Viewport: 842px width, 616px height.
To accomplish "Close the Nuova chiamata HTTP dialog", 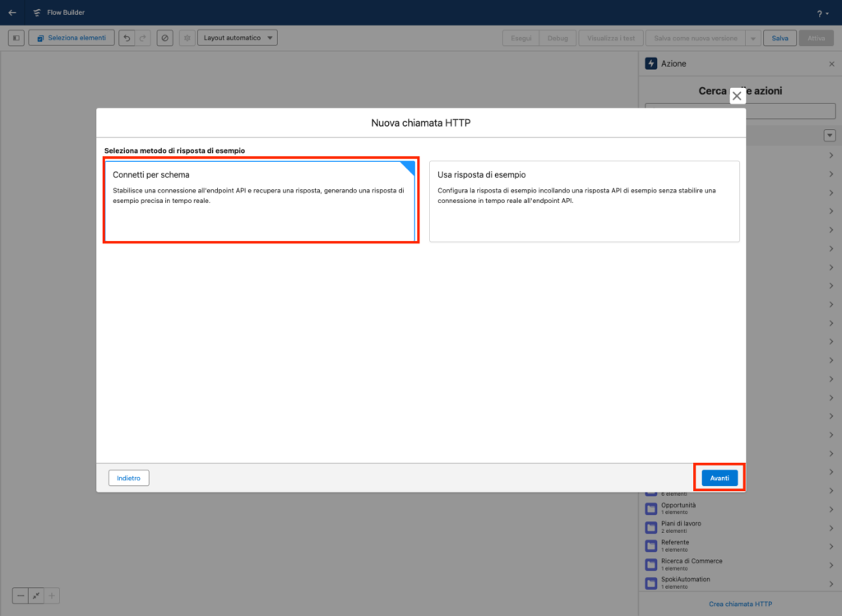I will click(x=737, y=96).
